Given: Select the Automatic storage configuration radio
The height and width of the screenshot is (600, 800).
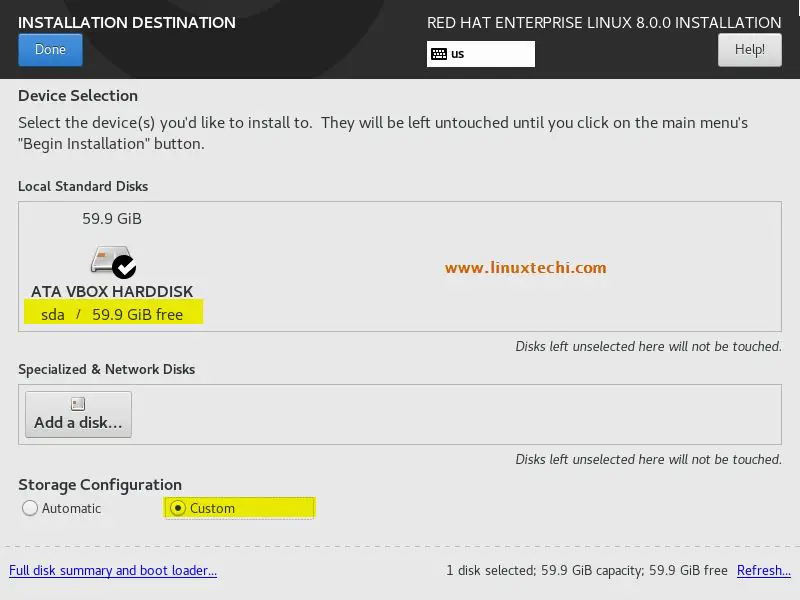Looking at the screenshot, I should (x=30, y=508).
